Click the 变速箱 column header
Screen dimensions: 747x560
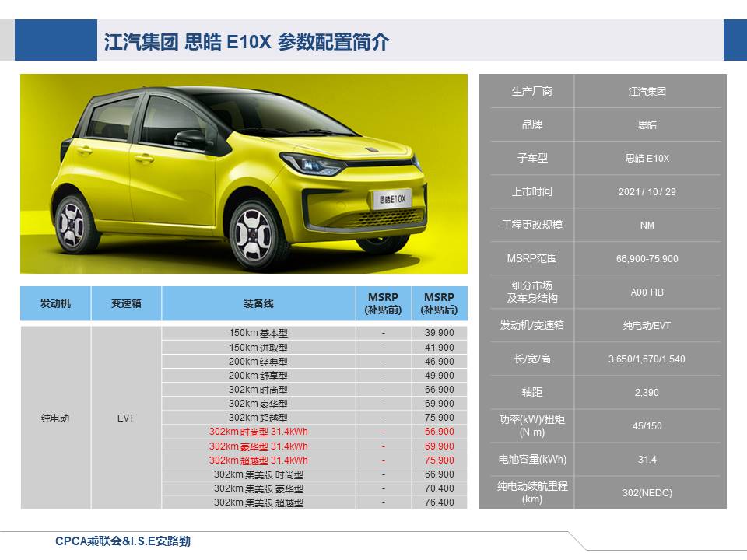tap(126, 303)
